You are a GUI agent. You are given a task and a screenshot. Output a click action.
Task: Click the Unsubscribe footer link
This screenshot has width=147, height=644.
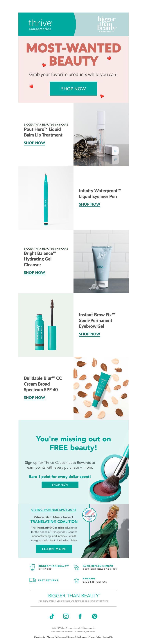tap(40, 637)
